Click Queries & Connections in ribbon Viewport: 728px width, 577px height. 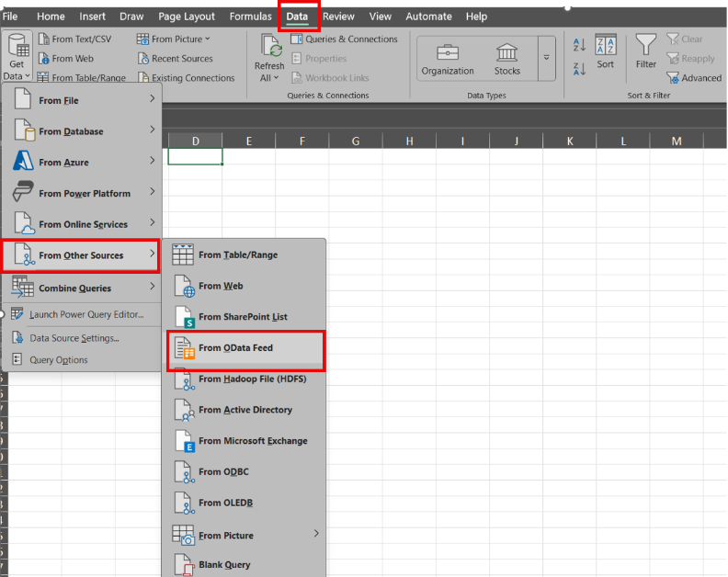[344, 40]
